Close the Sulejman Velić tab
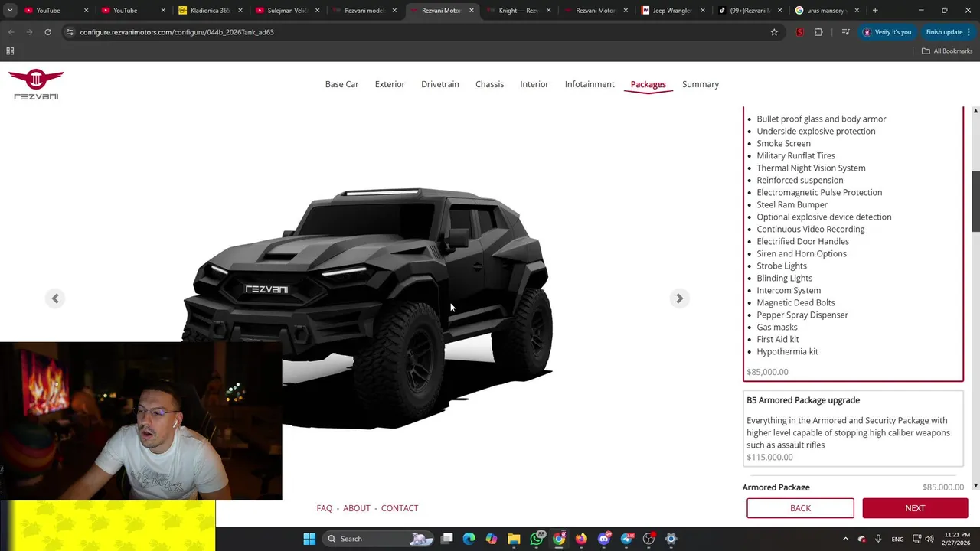The height and width of the screenshot is (551, 980). (318, 11)
